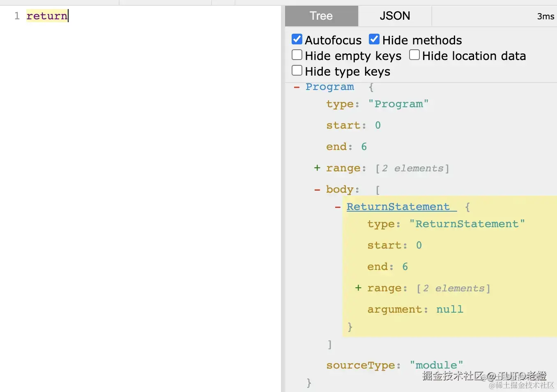Click the Program node name

pos(329,87)
